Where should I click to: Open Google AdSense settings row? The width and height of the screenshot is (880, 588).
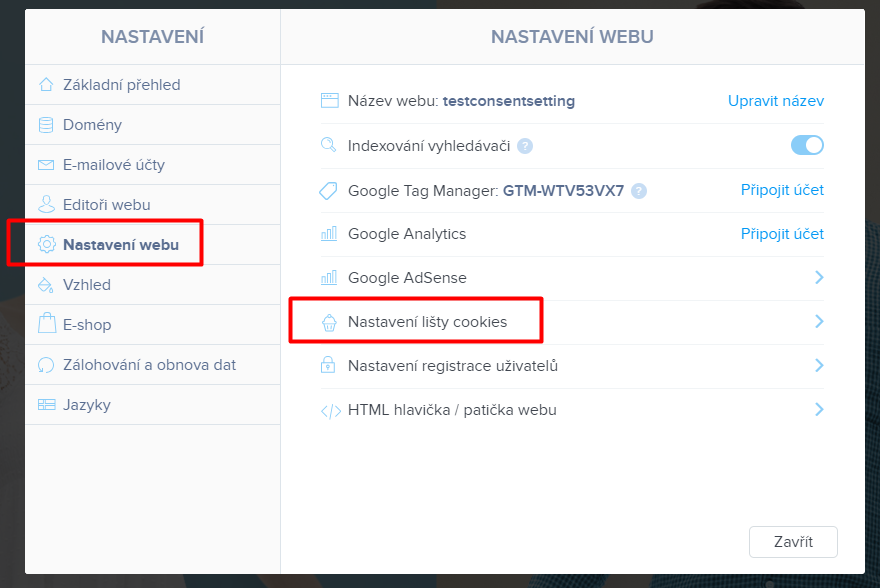[x=572, y=278]
